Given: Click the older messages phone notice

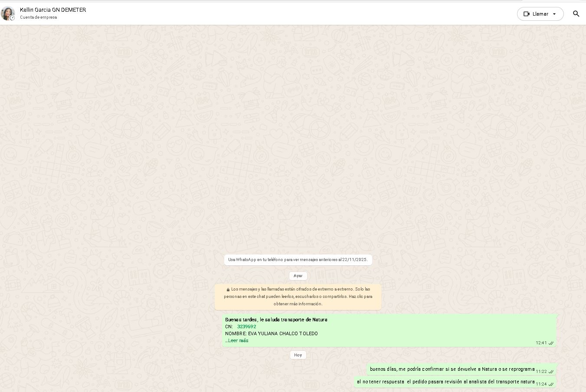Looking at the screenshot, I should [x=298, y=260].
